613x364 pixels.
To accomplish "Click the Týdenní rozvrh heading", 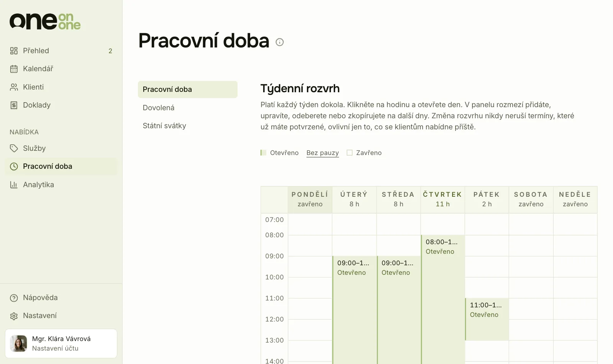I will tap(300, 88).
